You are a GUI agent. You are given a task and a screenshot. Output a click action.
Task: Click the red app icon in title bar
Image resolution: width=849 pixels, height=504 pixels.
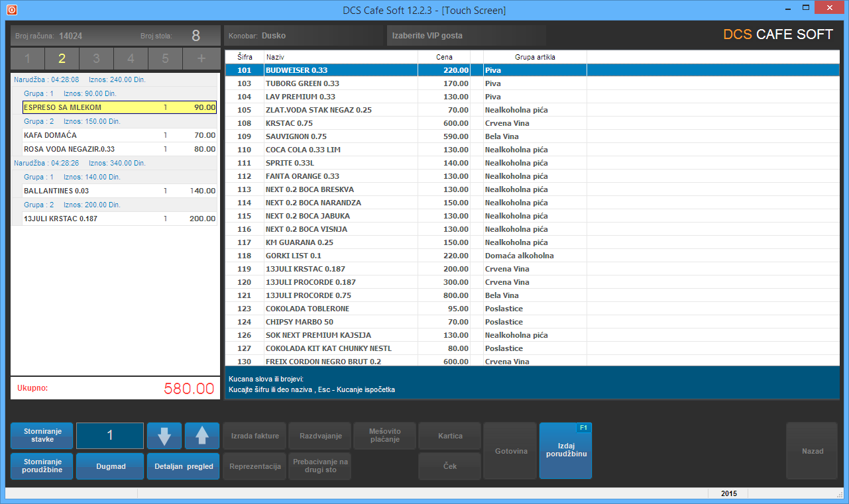click(x=11, y=10)
